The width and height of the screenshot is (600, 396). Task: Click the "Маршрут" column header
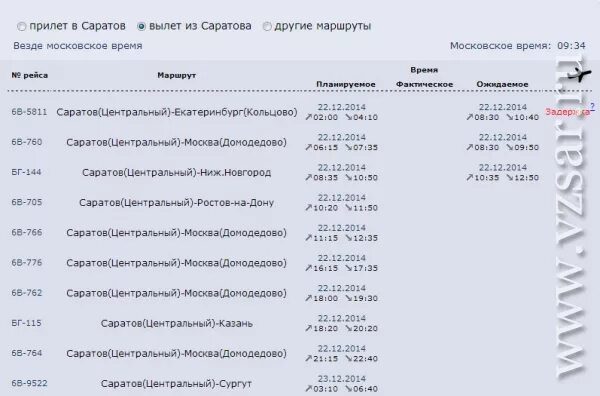(176, 75)
